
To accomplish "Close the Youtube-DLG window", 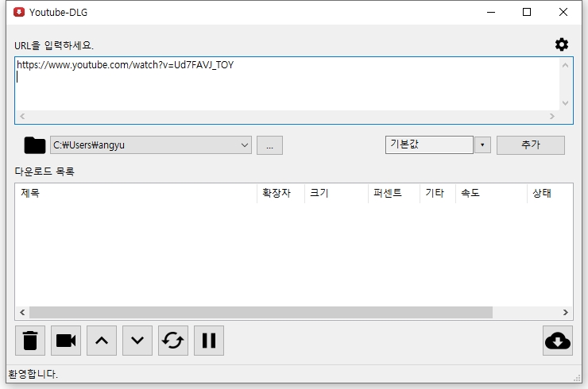I will tap(563, 13).
